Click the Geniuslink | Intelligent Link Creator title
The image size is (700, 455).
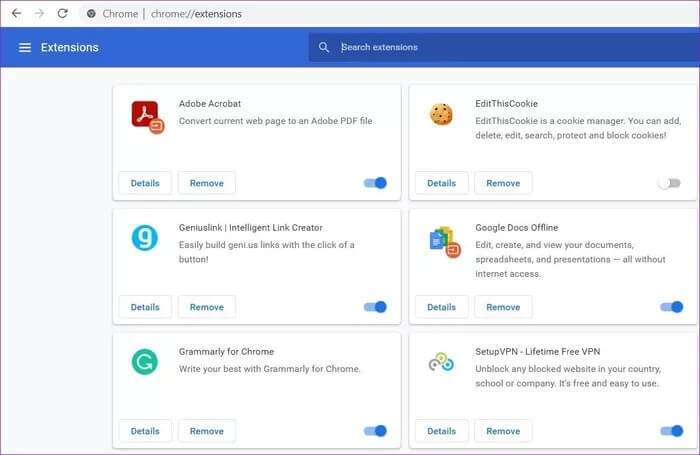point(250,228)
